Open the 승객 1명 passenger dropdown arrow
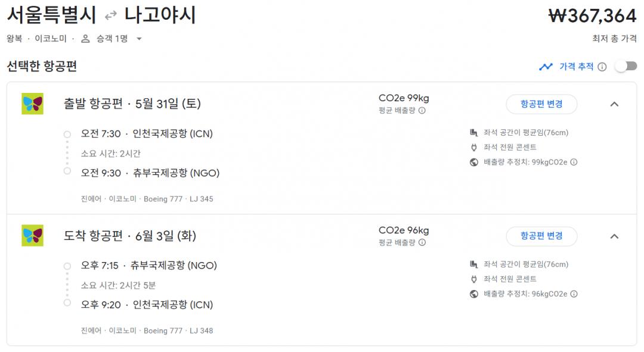This screenshot has width=644, height=352. (139, 39)
